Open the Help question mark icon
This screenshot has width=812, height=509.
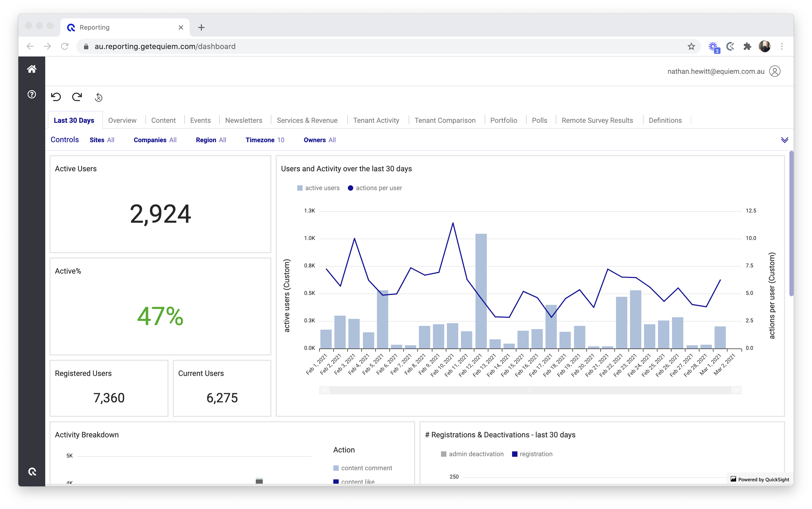[31, 94]
